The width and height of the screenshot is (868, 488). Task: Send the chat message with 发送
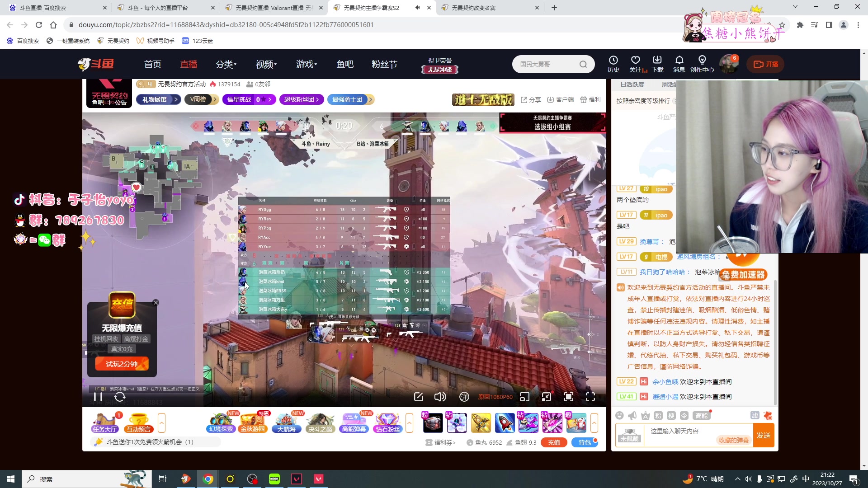tap(764, 435)
